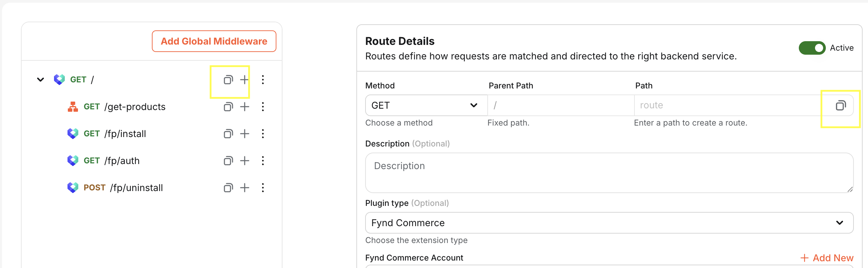Copy the /fp/uninstall route
Screen dimensions: 868x268
tap(228, 188)
